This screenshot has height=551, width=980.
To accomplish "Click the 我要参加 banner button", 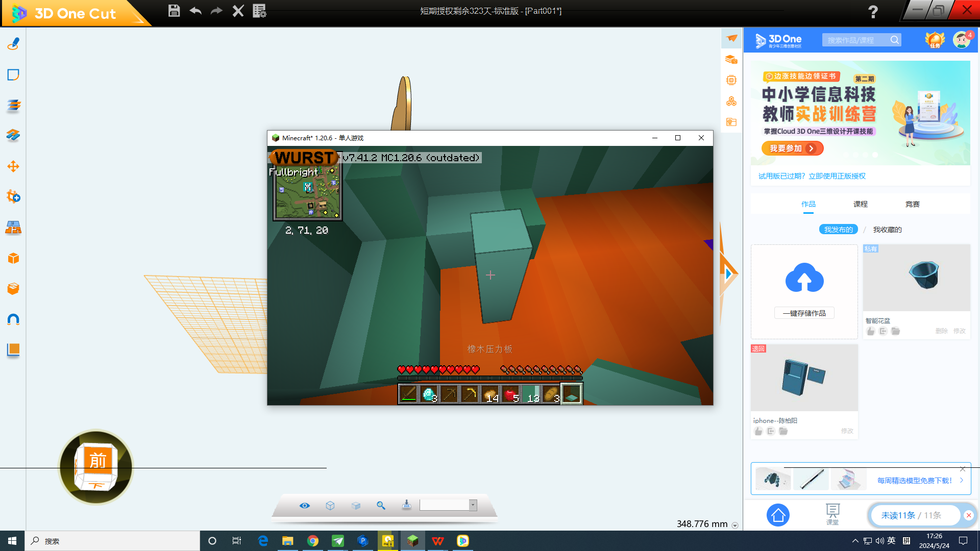I will pyautogui.click(x=792, y=148).
